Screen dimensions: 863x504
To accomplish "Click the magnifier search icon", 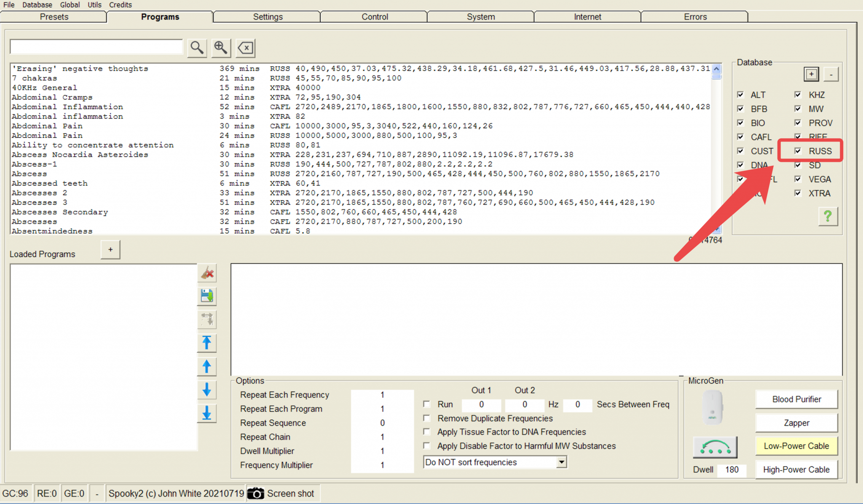I will pyautogui.click(x=197, y=48).
